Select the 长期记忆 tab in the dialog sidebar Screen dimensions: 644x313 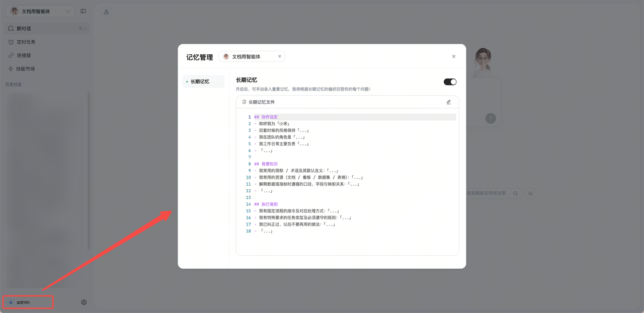pyautogui.click(x=203, y=82)
